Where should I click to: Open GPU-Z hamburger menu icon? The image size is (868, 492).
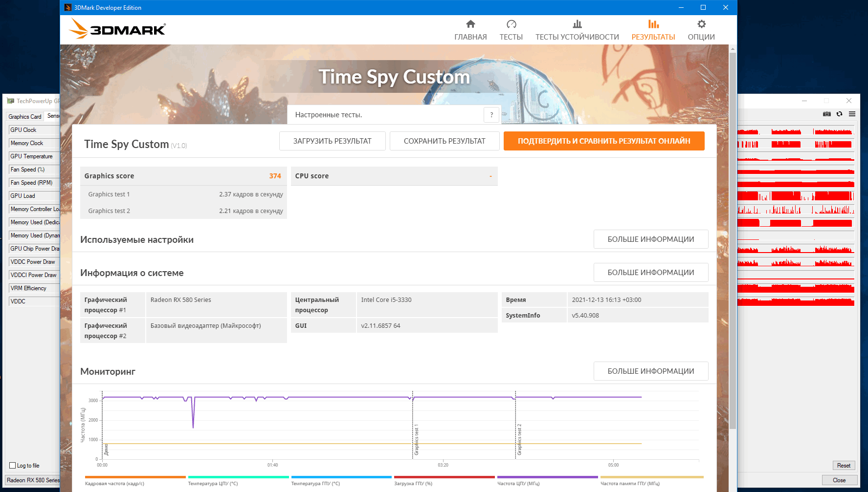852,114
